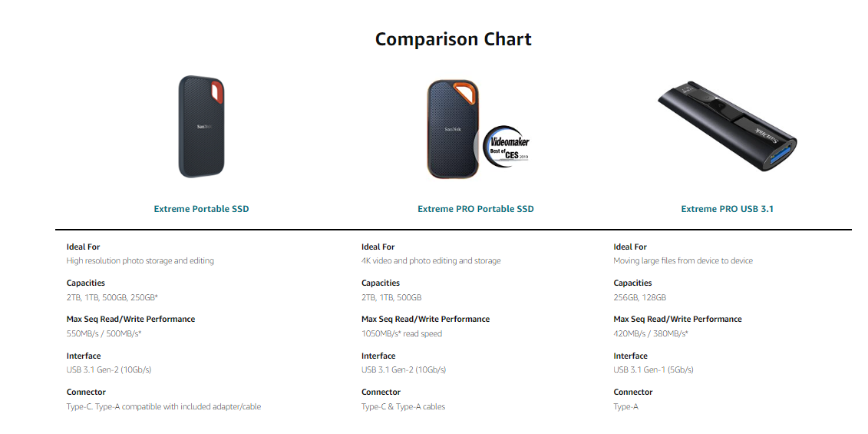Click "Type-C & Type-A cables" connector text
The height and width of the screenshot is (434, 868).
pos(403,407)
